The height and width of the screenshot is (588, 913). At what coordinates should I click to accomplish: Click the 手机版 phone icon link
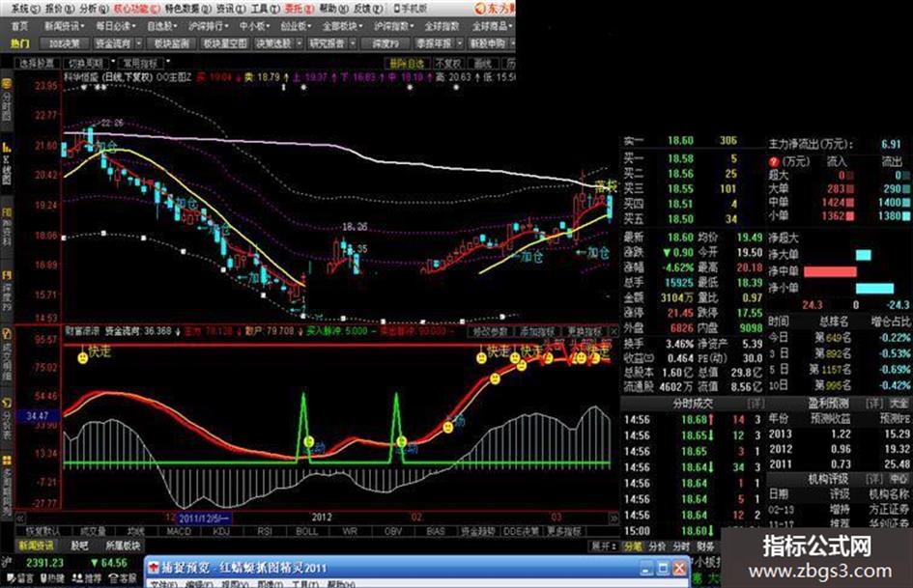[x=410, y=8]
